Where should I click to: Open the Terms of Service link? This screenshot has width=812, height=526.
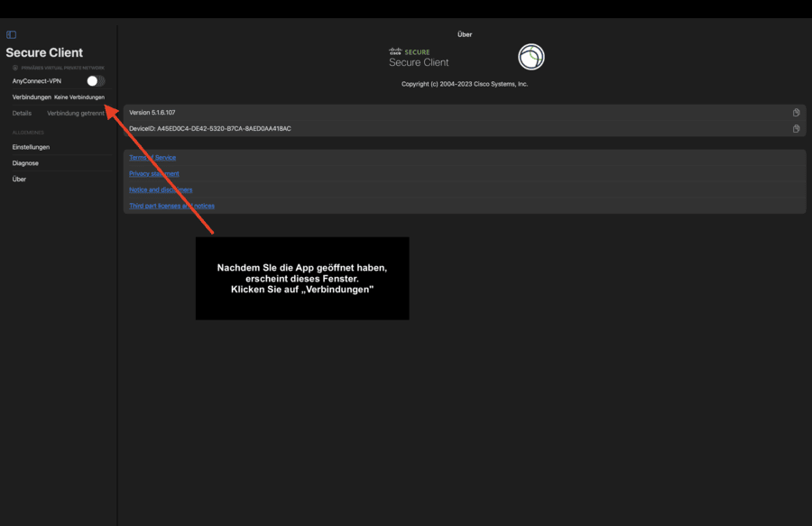[152, 157]
